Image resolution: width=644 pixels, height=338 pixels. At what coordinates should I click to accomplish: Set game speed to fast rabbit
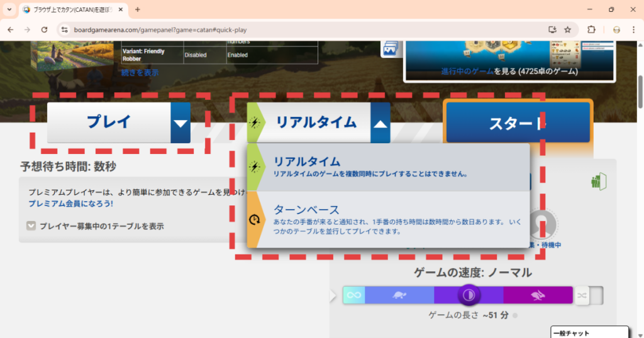(538, 295)
